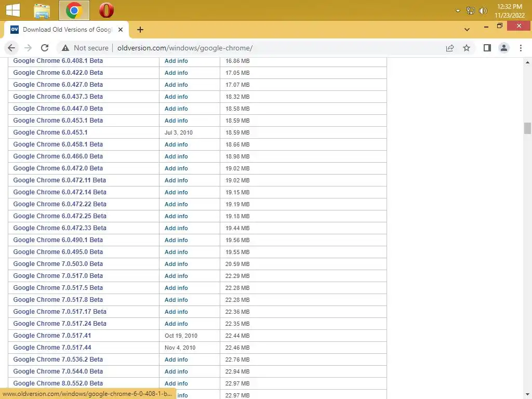This screenshot has width=532, height=399.
Task: Open Google Chrome 7.0.517.41 link
Action: click(x=52, y=335)
